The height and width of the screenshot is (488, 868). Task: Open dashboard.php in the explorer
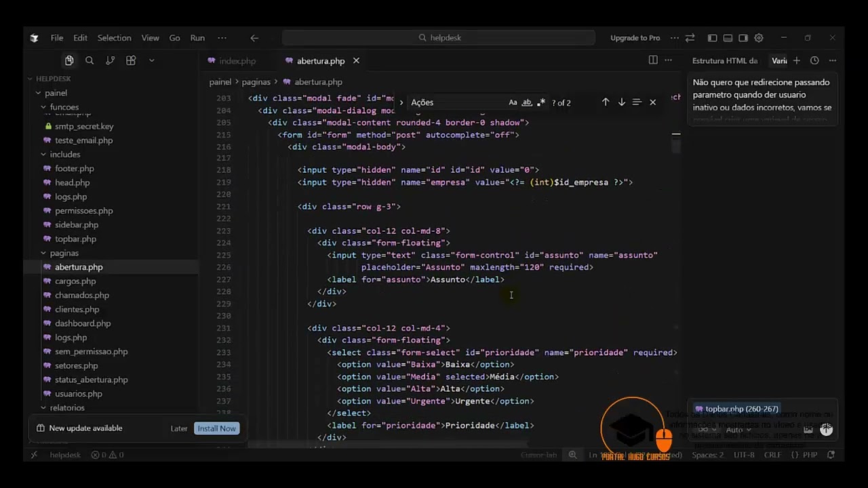(x=83, y=323)
